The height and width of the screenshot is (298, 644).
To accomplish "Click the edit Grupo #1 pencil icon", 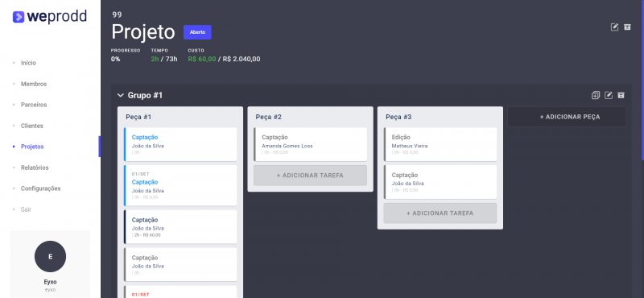I will [609, 95].
